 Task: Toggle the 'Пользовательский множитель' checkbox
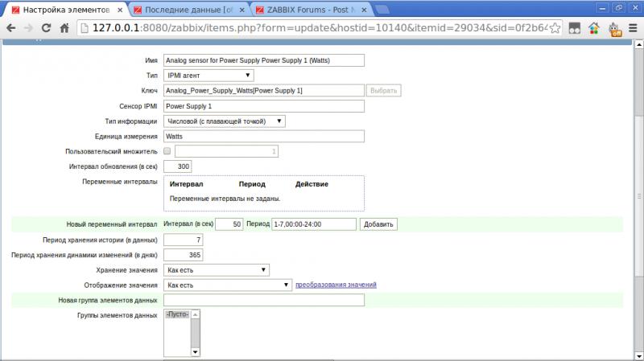pyautogui.click(x=167, y=151)
